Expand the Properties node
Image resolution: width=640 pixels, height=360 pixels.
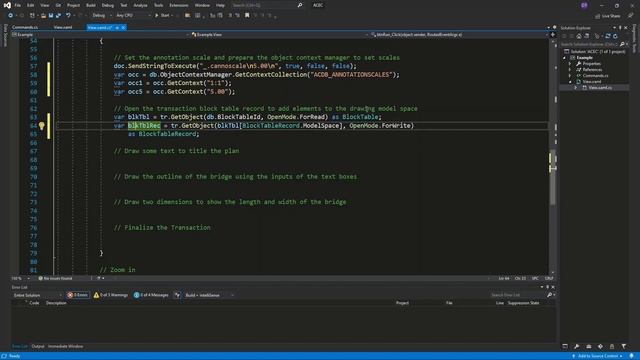point(570,64)
